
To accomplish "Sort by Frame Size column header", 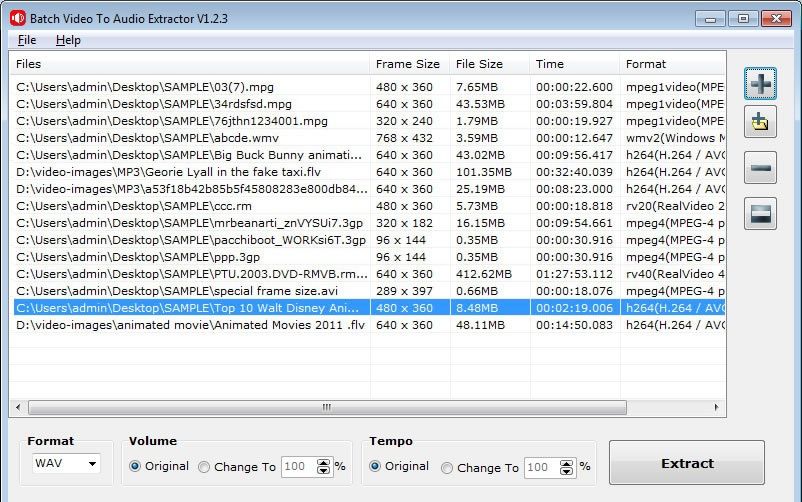I will click(x=409, y=64).
